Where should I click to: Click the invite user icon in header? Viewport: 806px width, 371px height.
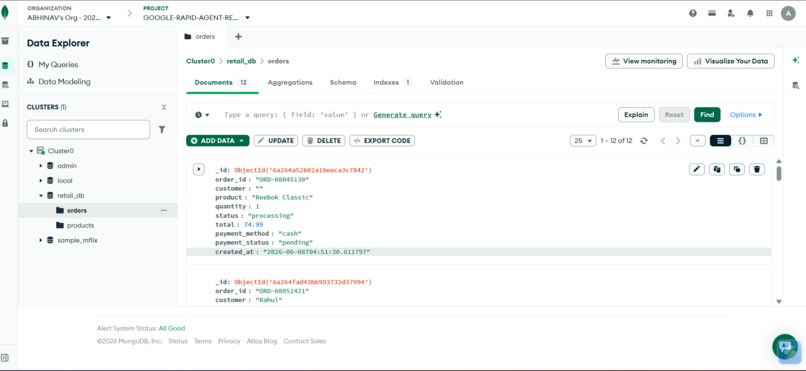[731, 13]
